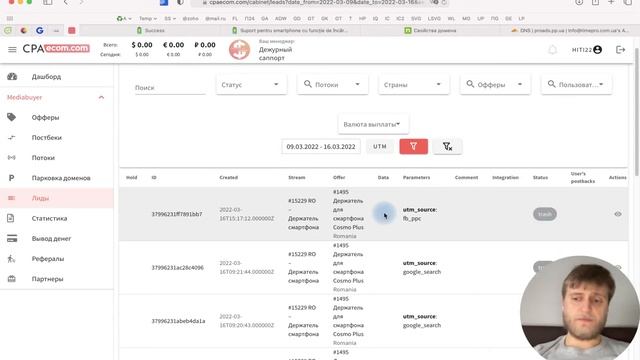
Task: Open Потоки in the sidebar
Action: [57, 158]
